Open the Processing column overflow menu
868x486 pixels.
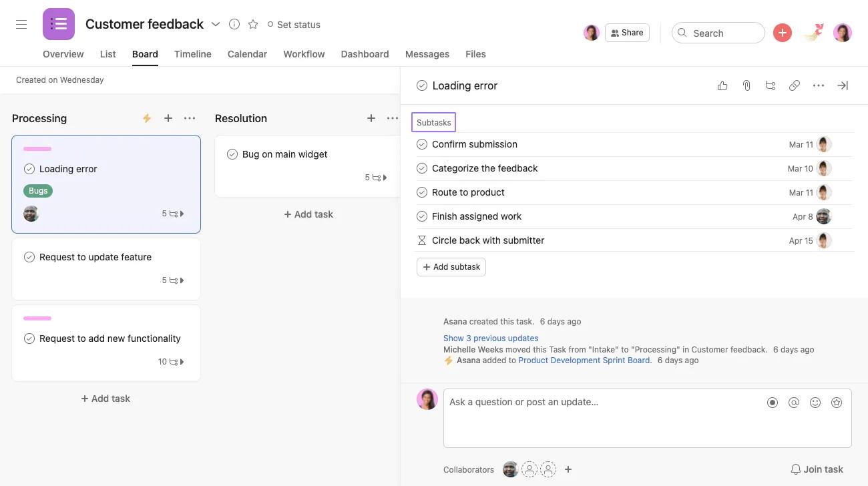point(190,118)
